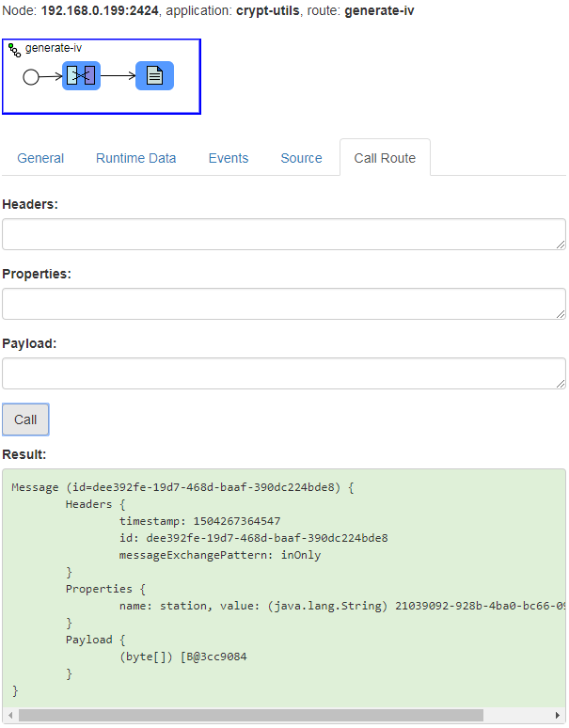569x728 pixels.
Task: Select the start circle node in diagram
Action: click(x=31, y=77)
